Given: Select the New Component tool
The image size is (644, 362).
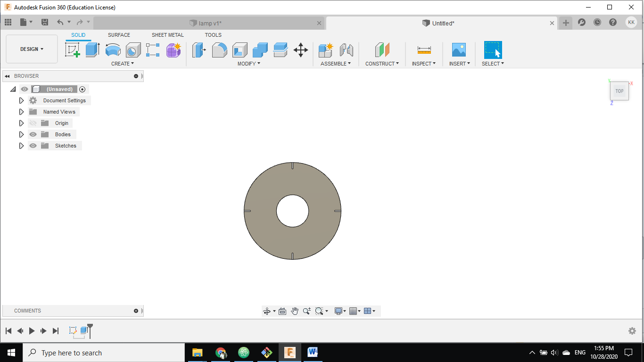Looking at the screenshot, I should [325, 49].
